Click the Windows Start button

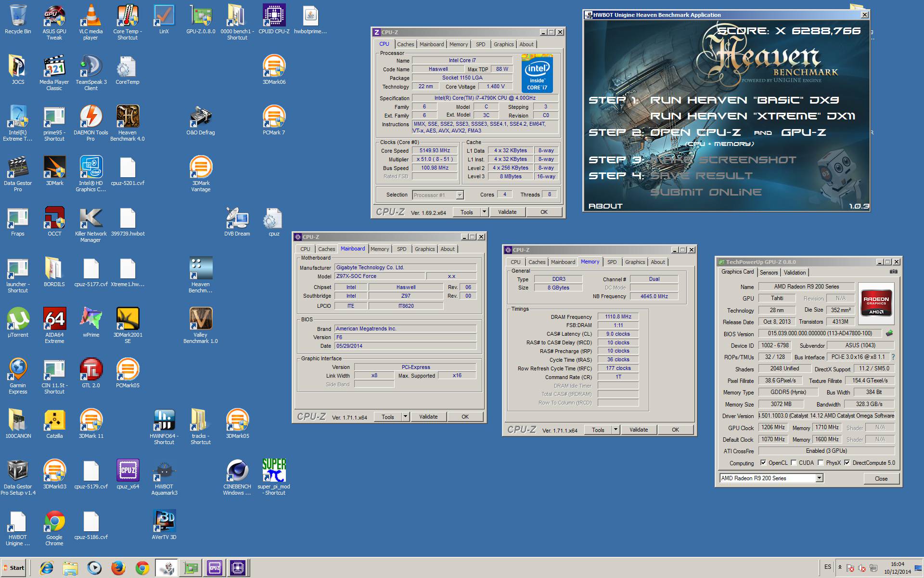pos(13,568)
